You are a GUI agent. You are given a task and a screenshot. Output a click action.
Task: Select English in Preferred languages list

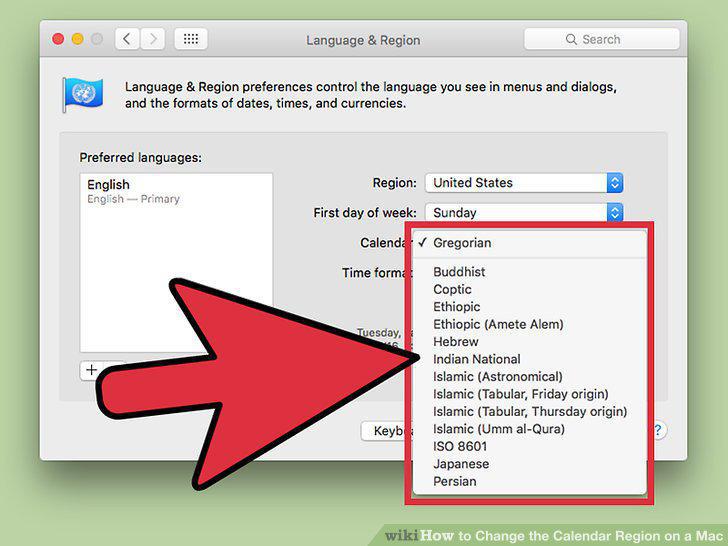tap(176, 191)
